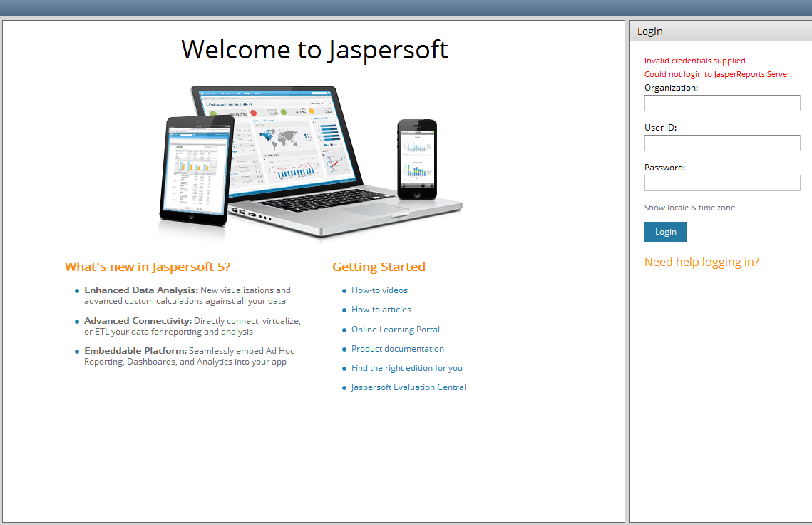Click the blue Login button
This screenshot has width=812, height=525.
click(x=665, y=232)
